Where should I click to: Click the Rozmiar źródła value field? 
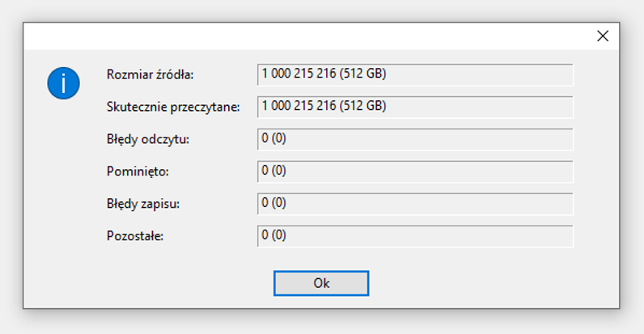pyautogui.click(x=415, y=74)
